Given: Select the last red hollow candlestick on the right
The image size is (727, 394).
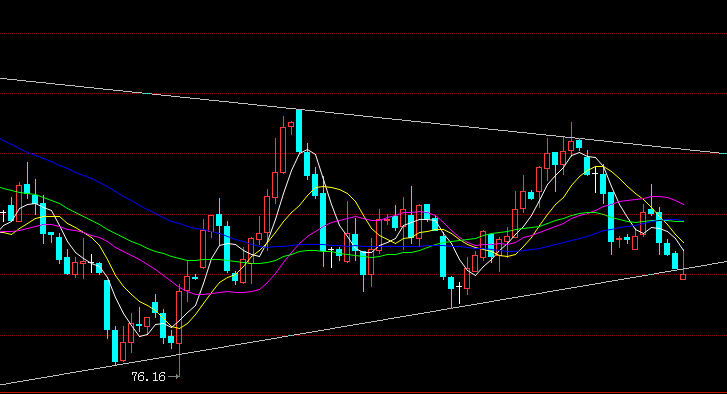Looking at the screenshot, I should (x=683, y=265).
